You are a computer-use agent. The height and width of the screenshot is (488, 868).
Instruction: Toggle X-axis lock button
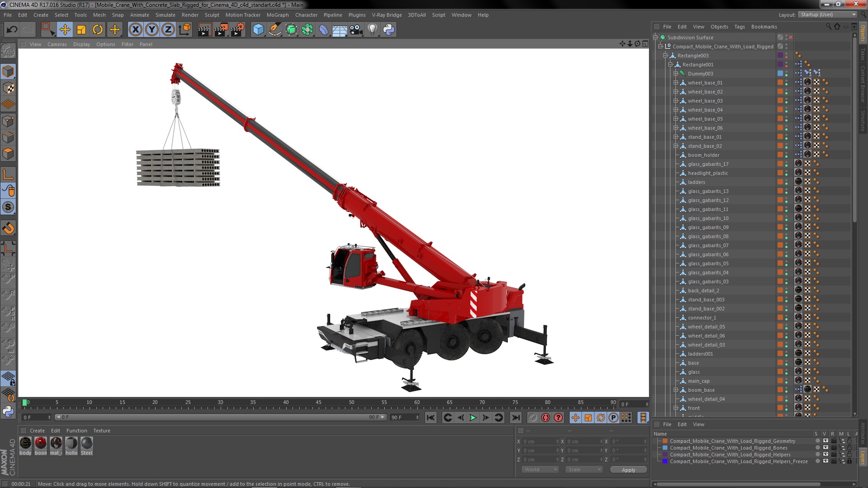click(135, 30)
